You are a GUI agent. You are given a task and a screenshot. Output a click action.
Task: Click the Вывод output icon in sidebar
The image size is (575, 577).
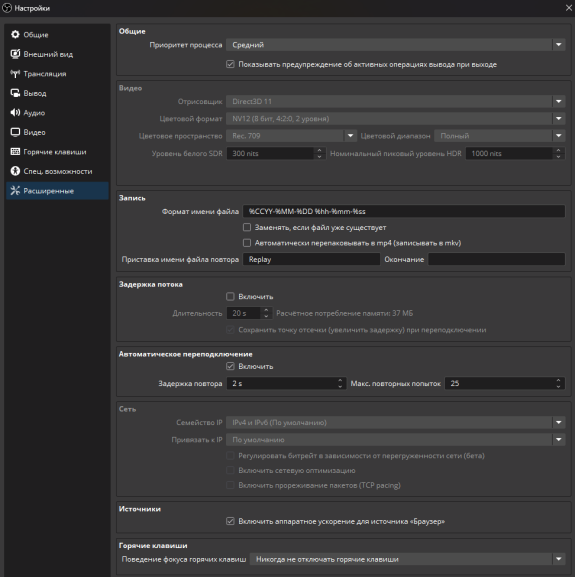15,93
